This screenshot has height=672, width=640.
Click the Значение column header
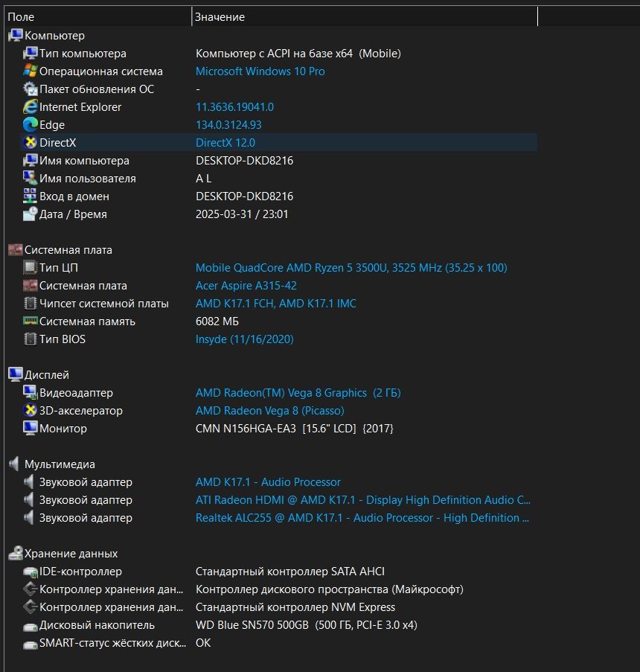click(365, 16)
